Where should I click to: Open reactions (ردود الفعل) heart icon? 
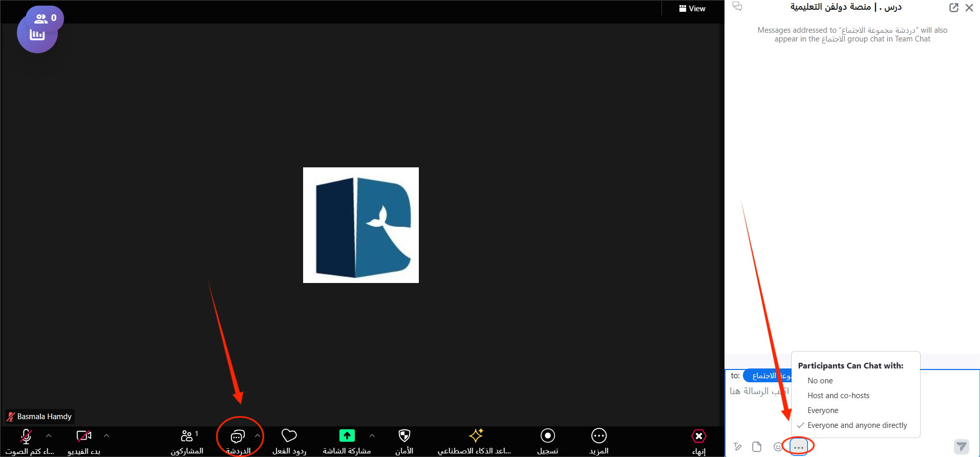tap(289, 436)
